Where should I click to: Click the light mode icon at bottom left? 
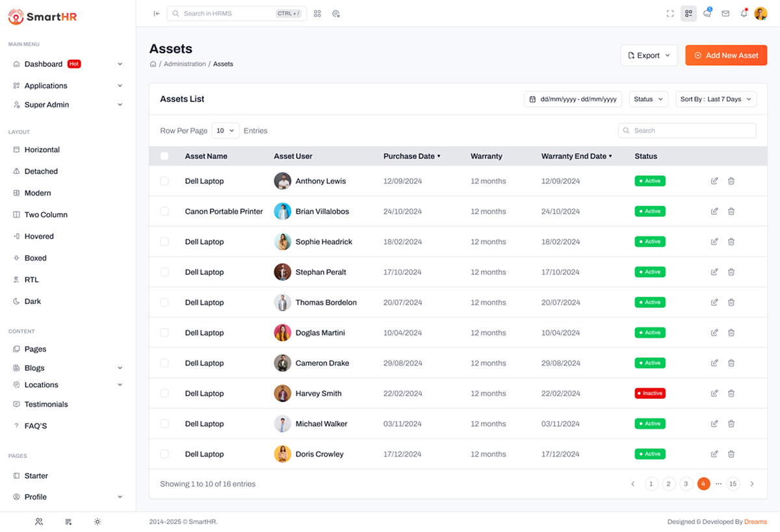(97, 522)
